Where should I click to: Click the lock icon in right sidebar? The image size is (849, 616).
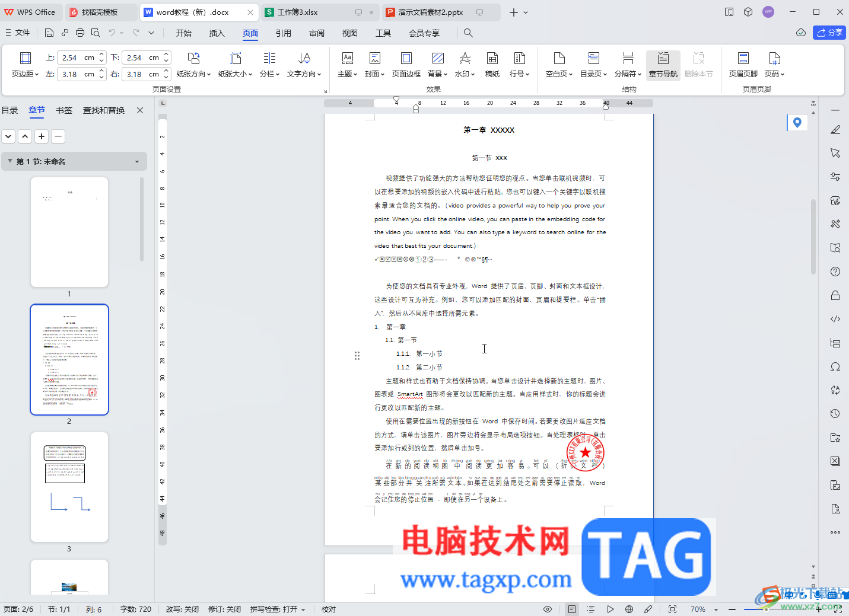pos(835,295)
